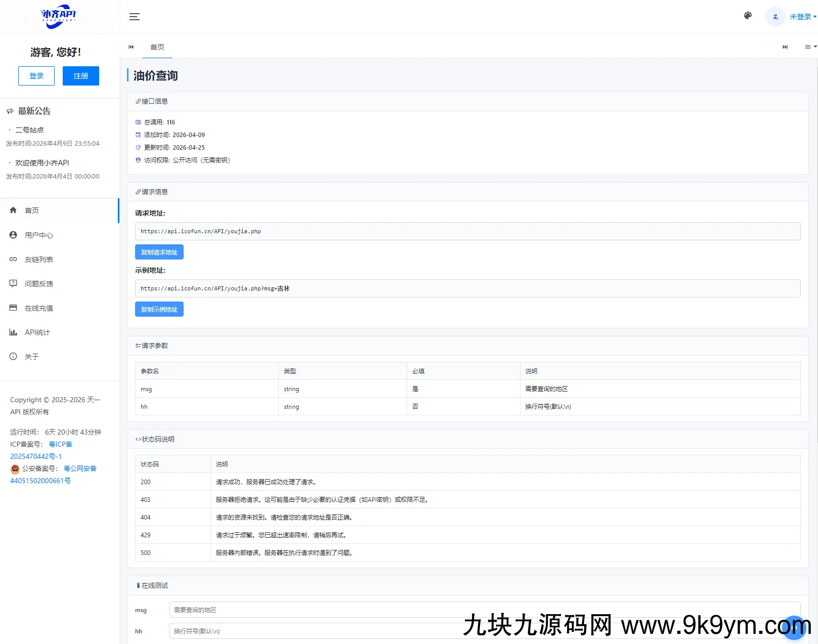Click the 登录 button
This screenshot has width=818, height=644.
click(36, 76)
